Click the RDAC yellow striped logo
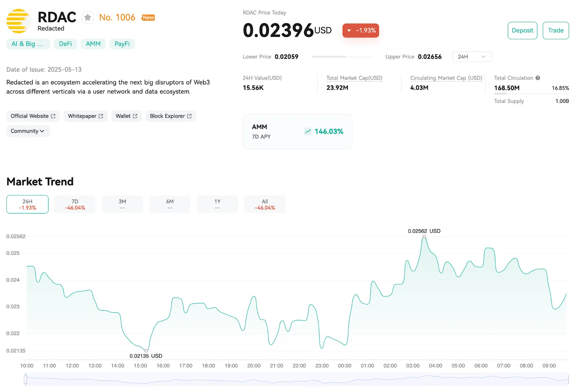 [x=18, y=21]
